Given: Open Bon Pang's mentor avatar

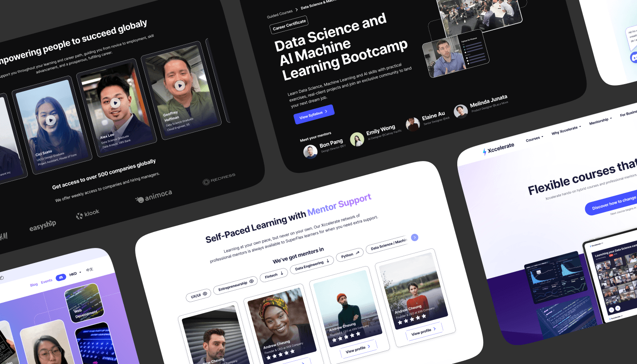Looking at the screenshot, I should (x=310, y=152).
